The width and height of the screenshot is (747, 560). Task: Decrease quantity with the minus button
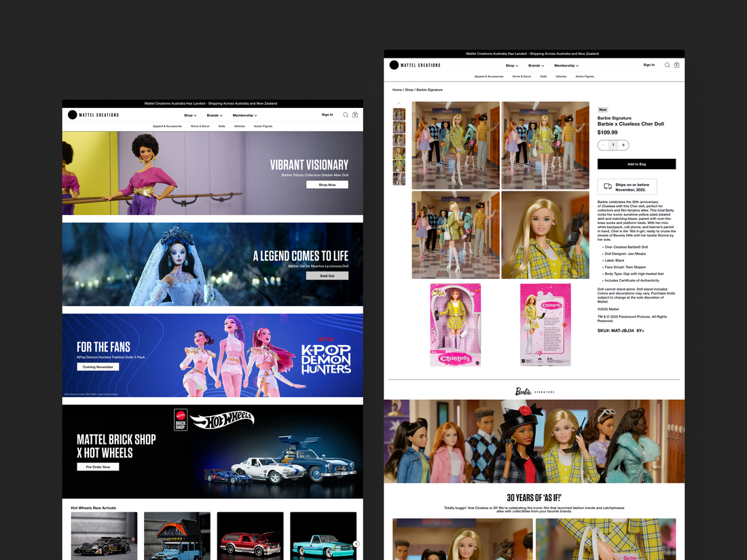[603, 145]
